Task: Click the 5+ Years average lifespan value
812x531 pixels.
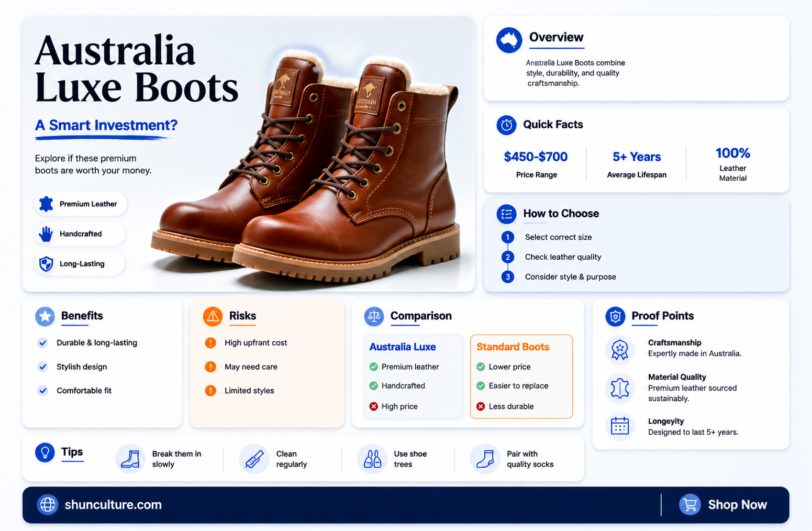Action: 637,157
